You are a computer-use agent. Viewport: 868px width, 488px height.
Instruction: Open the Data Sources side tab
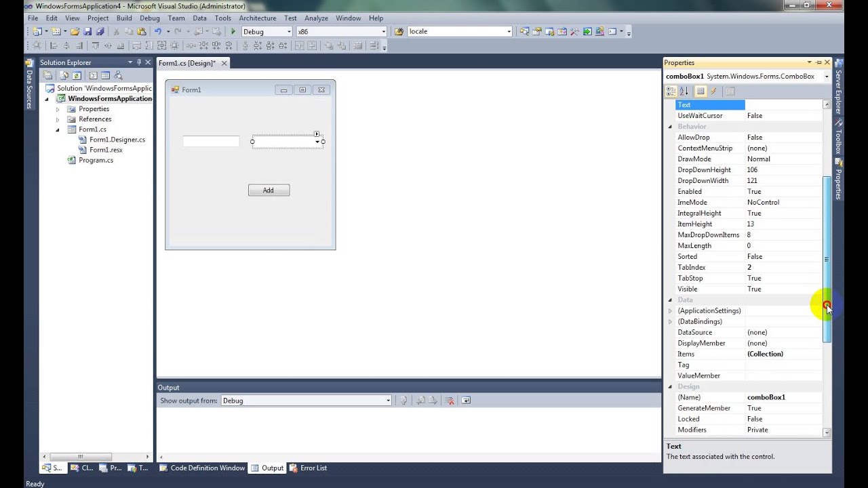coord(29,85)
